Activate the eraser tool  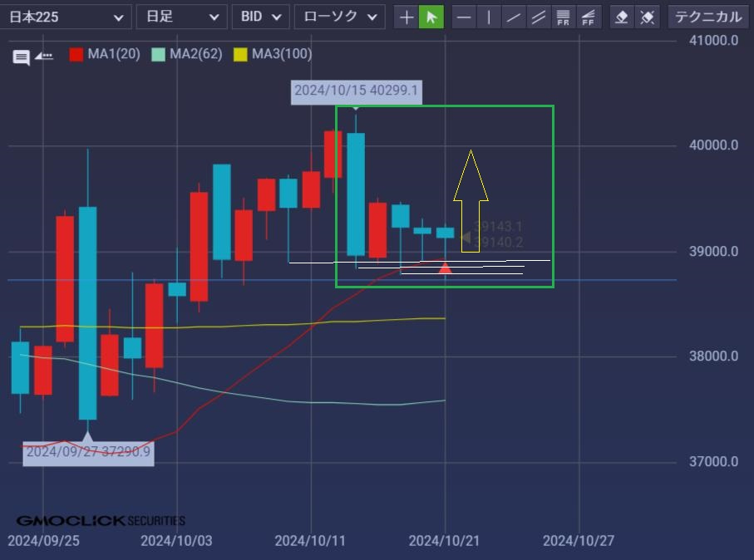(622, 17)
